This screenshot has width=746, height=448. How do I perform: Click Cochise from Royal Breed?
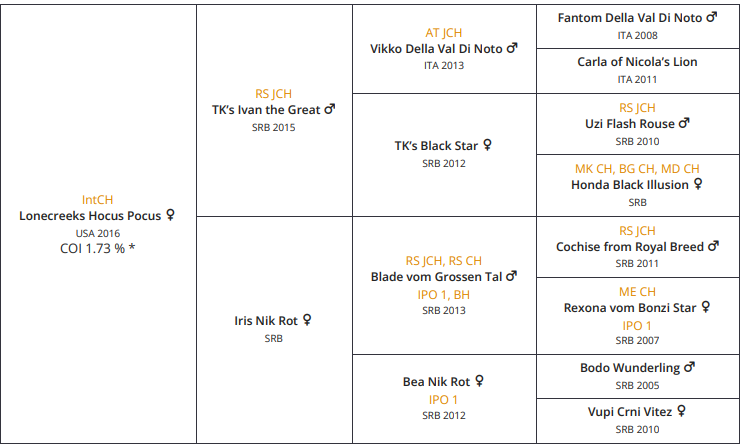tap(632, 246)
